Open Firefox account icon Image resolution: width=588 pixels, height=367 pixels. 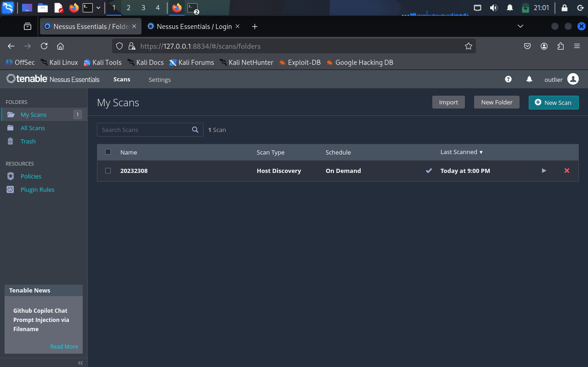[x=544, y=46]
